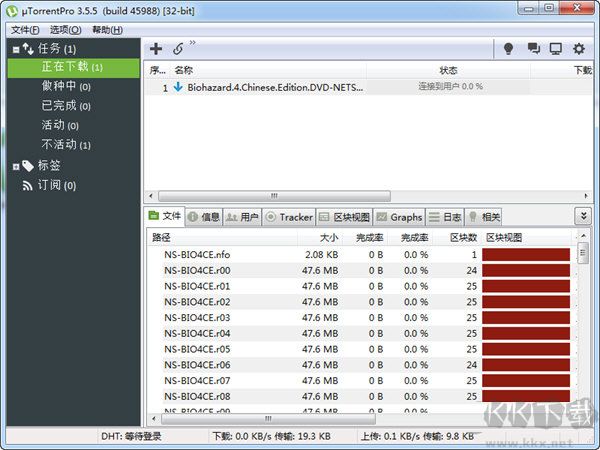Click the Add Torrent from URL link icon
The height and width of the screenshot is (450, 600).
coord(178,49)
